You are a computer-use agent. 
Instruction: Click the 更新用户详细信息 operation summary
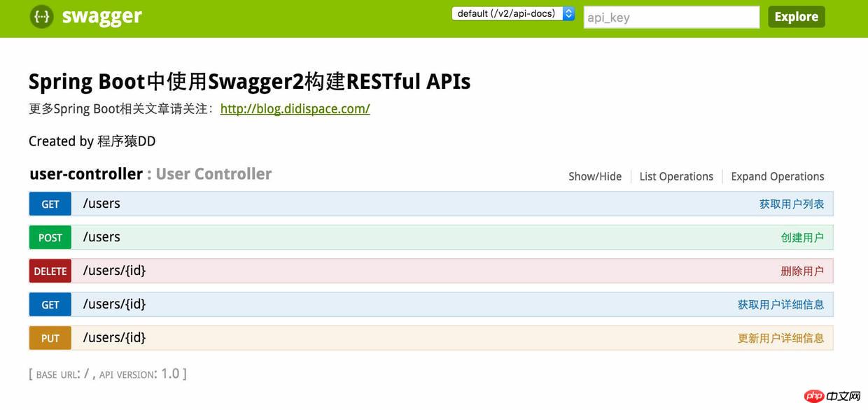tap(780, 339)
